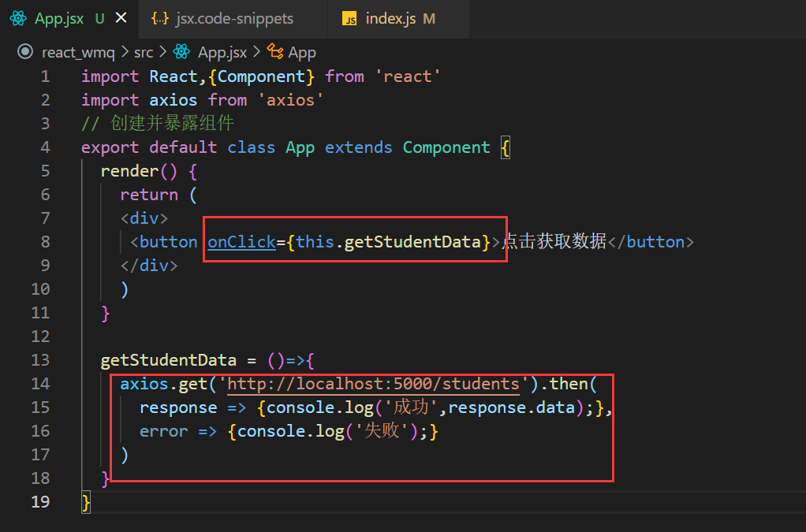Open the App.jsx breadcrumb file list
The image size is (806, 532).
click(x=222, y=52)
